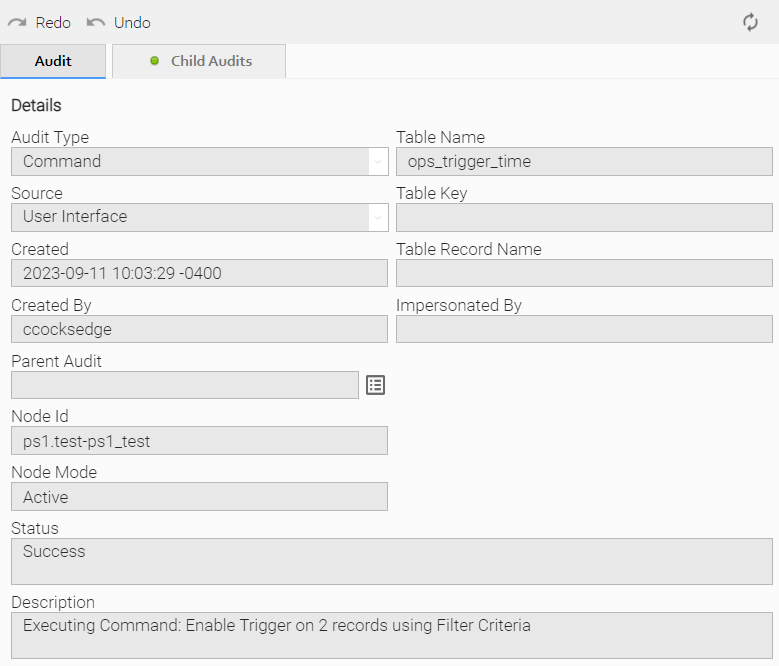Click the green status dot on Child Audits
Viewport: 779px width, 666px height.
pos(154,61)
